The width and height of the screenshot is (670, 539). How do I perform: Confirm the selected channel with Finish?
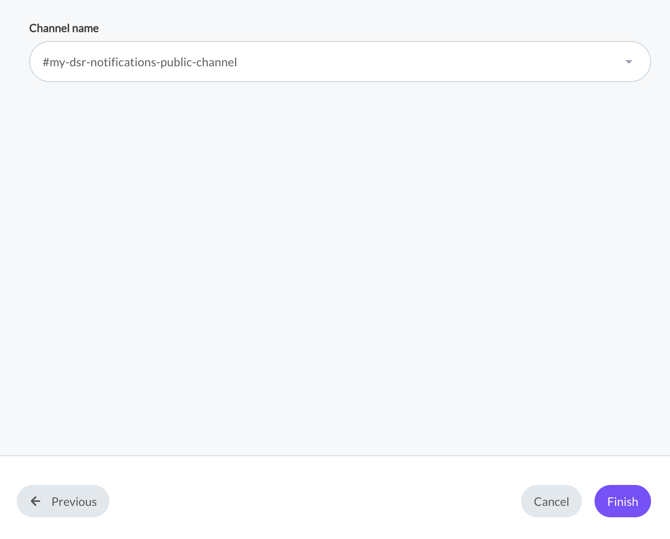(622, 501)
